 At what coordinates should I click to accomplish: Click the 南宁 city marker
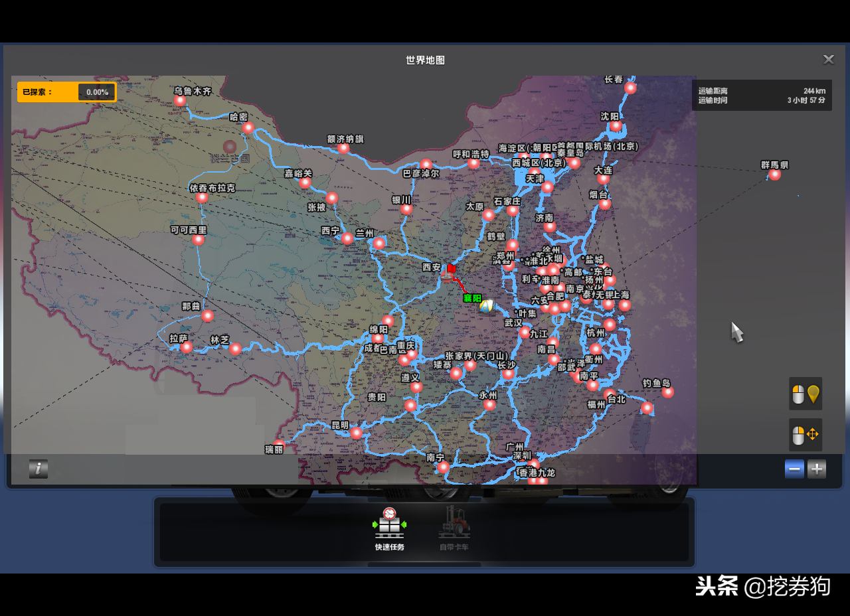coord(443,467)
